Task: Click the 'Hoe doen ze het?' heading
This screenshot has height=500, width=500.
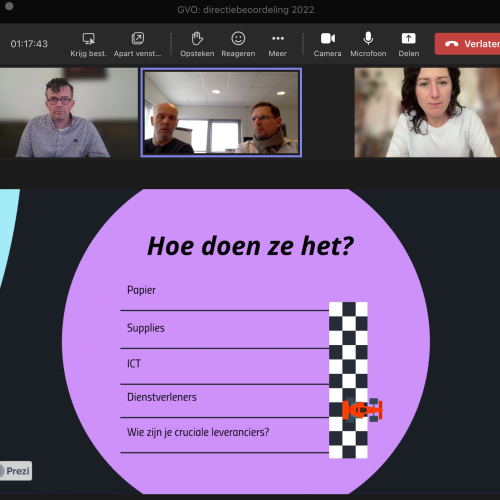Action: [x=250, y=246]
